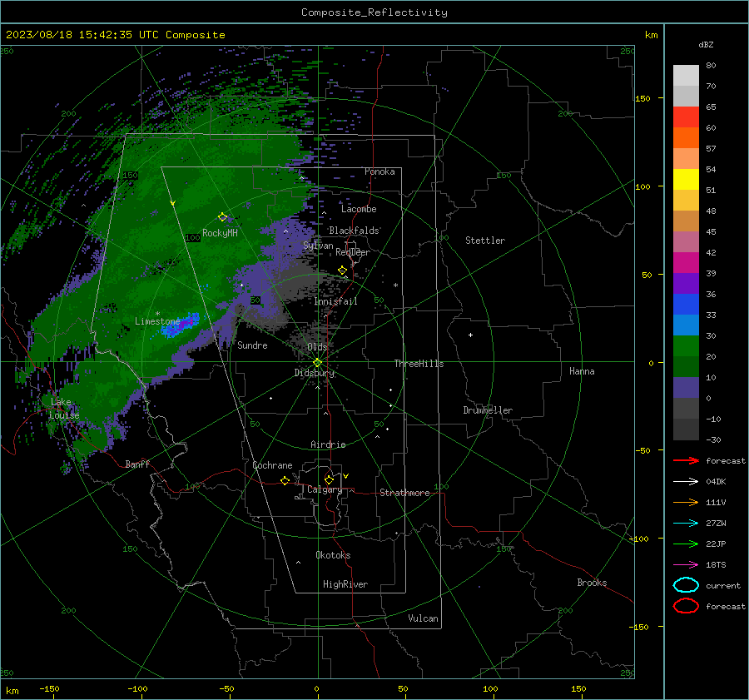Click the white plus marker west of Hanna

pyautogui.click(x=470, y=335)
